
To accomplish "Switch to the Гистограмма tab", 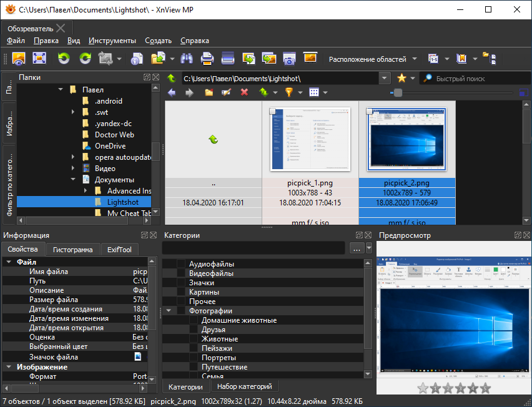I will pos(73,250).
